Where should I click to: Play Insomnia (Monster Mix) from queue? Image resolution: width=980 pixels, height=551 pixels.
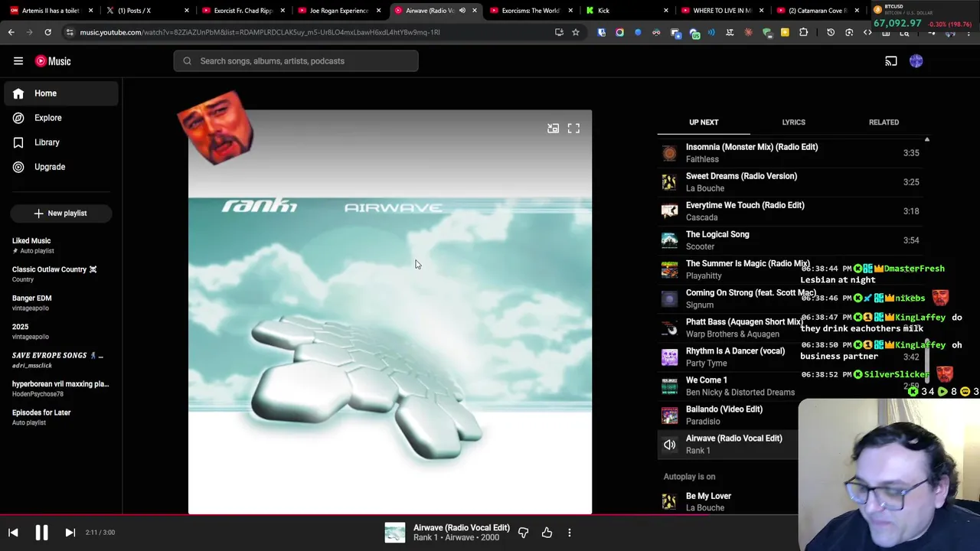(792, 153)
